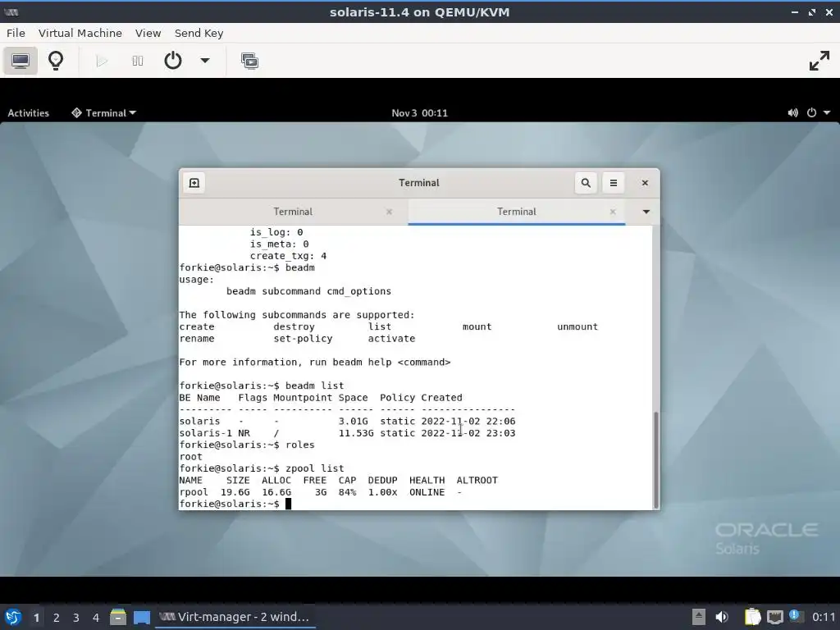
Task: Click the host network tray icon
Action: pyautogui.click(x=774, y=617)
